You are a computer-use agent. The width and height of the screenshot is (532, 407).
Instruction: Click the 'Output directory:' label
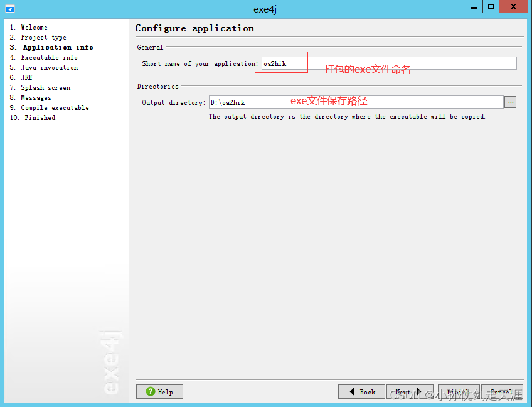[x=174, y=102]
